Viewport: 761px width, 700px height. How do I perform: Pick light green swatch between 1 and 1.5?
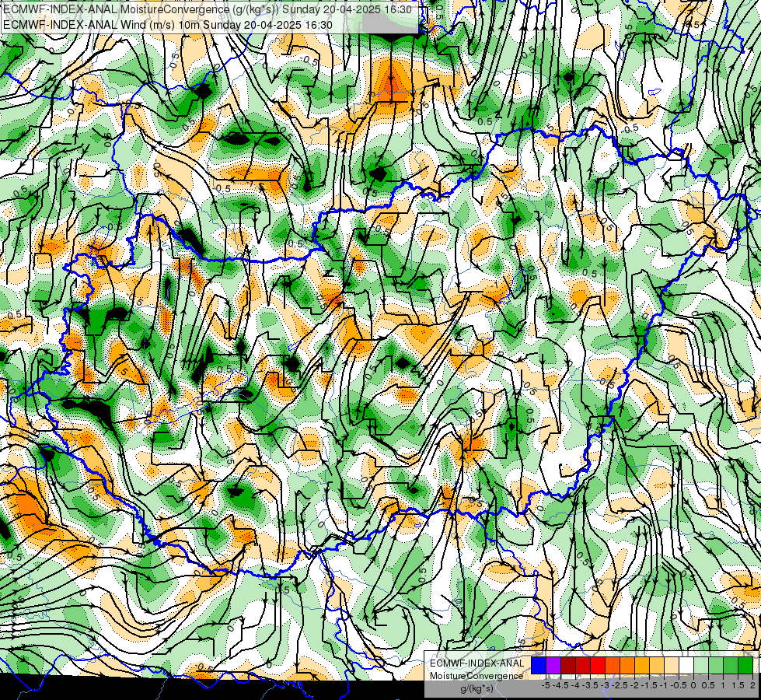[717, 665]
